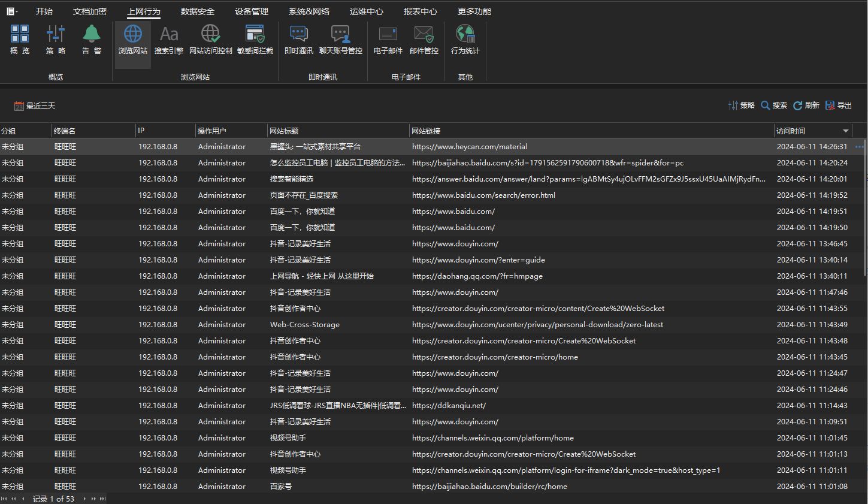Open the 更多功能 tab
868x504 pixels.
(474, 11)
